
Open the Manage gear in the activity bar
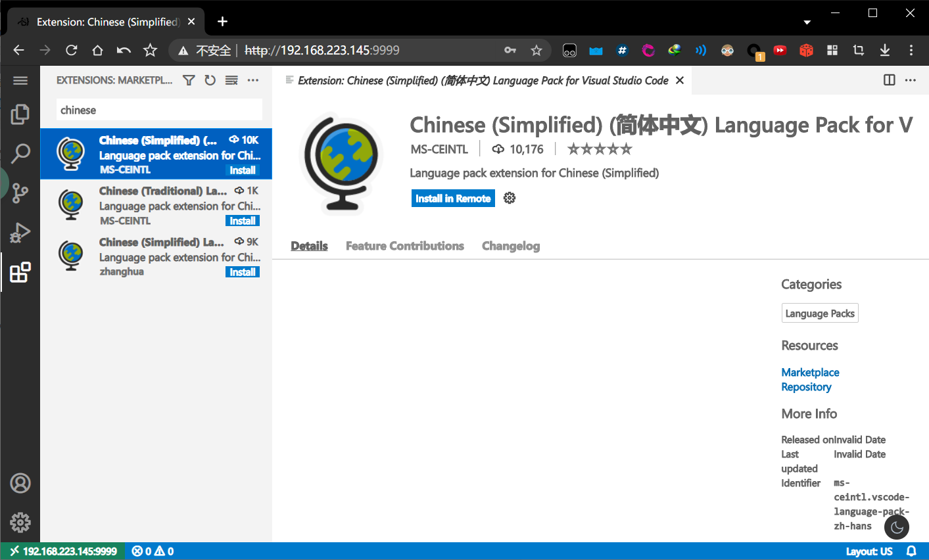click(20, 523)
